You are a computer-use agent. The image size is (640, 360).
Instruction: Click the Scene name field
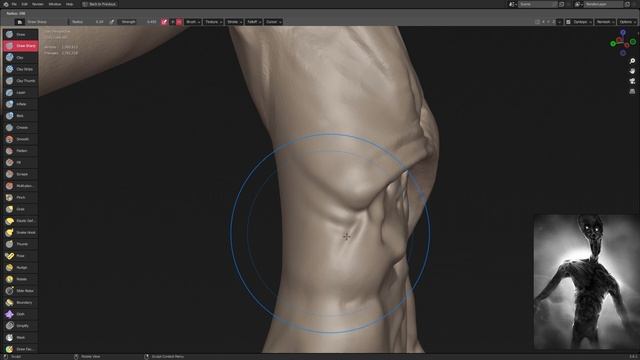(537, 4)
